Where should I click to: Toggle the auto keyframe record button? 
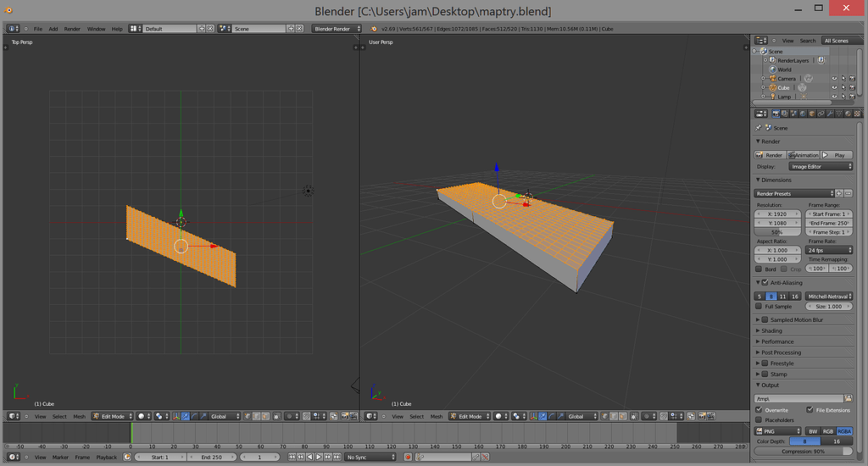[408, 458]
